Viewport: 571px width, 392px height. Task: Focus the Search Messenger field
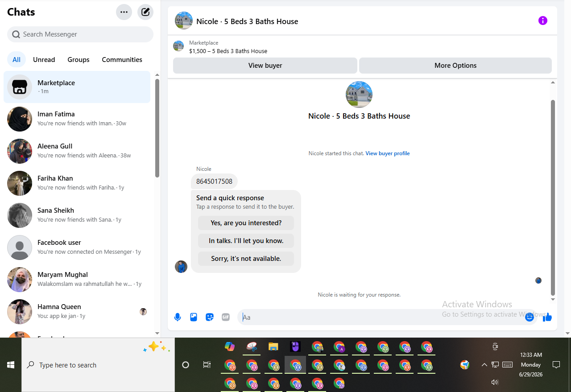pyautogui.click(x=80, y=34)
